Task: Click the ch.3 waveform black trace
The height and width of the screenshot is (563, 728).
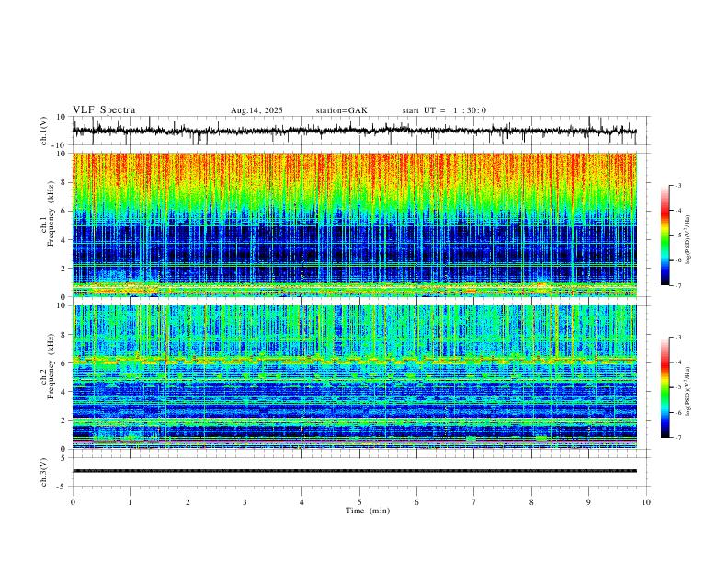Action: click(354, 471)
